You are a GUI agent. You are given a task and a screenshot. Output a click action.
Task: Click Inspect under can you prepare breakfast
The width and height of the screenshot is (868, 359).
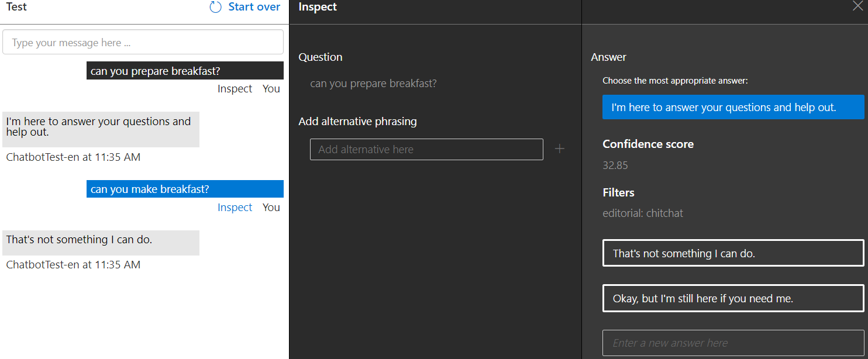pyautogui.click(x=235, y=89)
